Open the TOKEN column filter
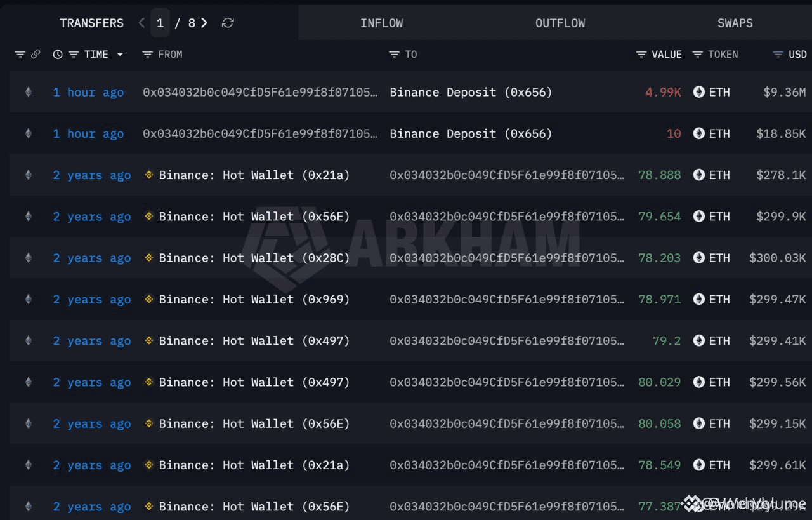The width and height of the screenshot is (812, 520). coord(698,55)
